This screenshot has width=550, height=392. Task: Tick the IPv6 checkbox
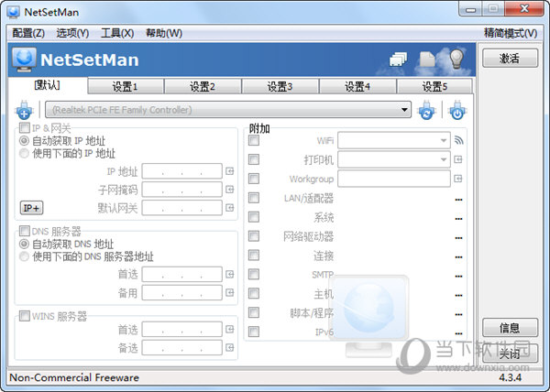pyautogui.click(x=254, y=332)
